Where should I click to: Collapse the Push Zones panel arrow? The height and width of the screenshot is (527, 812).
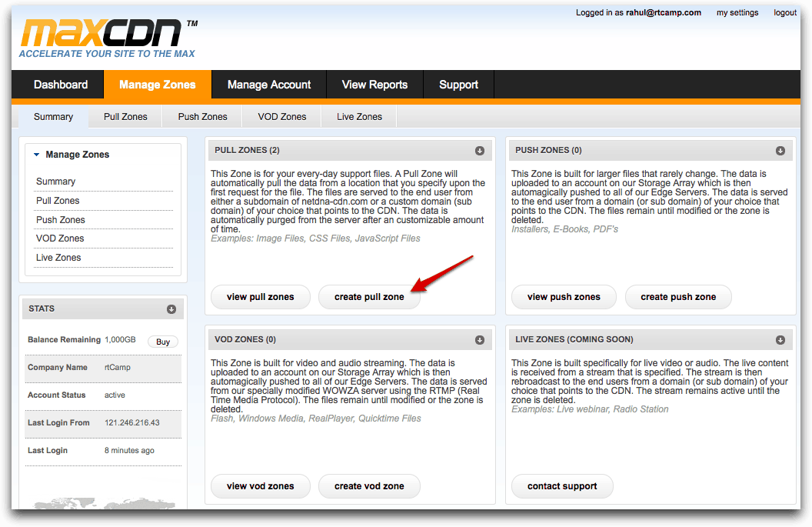coord(780,151)
